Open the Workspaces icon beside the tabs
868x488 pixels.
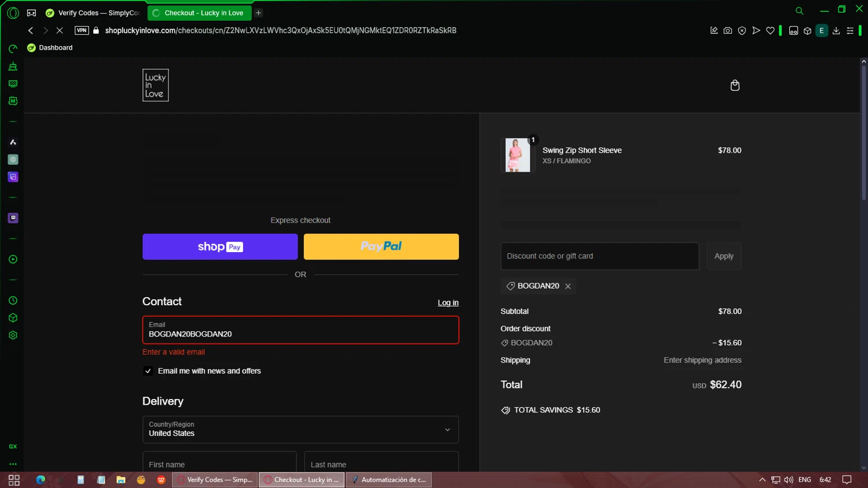[x=32, y=13]
